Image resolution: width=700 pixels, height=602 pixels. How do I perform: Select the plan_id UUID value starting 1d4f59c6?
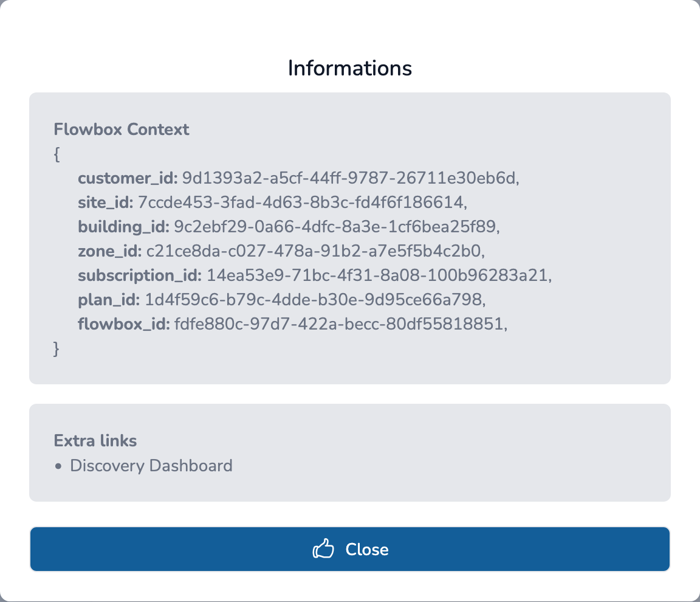click(x=314, y=300)
